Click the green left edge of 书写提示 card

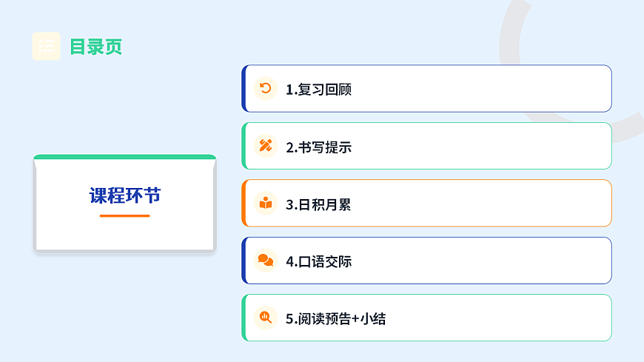[244, 146]
